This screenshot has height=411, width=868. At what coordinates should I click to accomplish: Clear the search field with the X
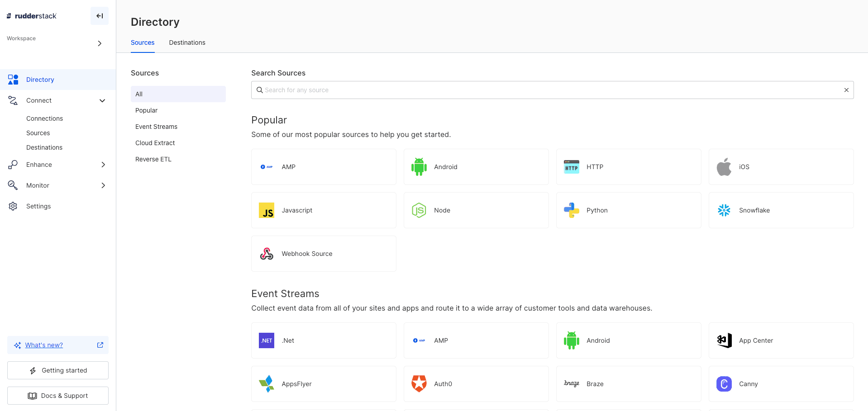846,90
